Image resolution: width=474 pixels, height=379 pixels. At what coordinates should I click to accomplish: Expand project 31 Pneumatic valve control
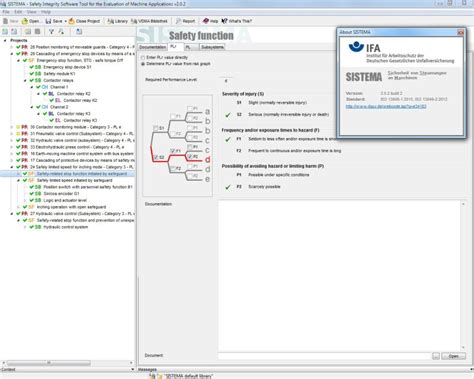point(12,134)
